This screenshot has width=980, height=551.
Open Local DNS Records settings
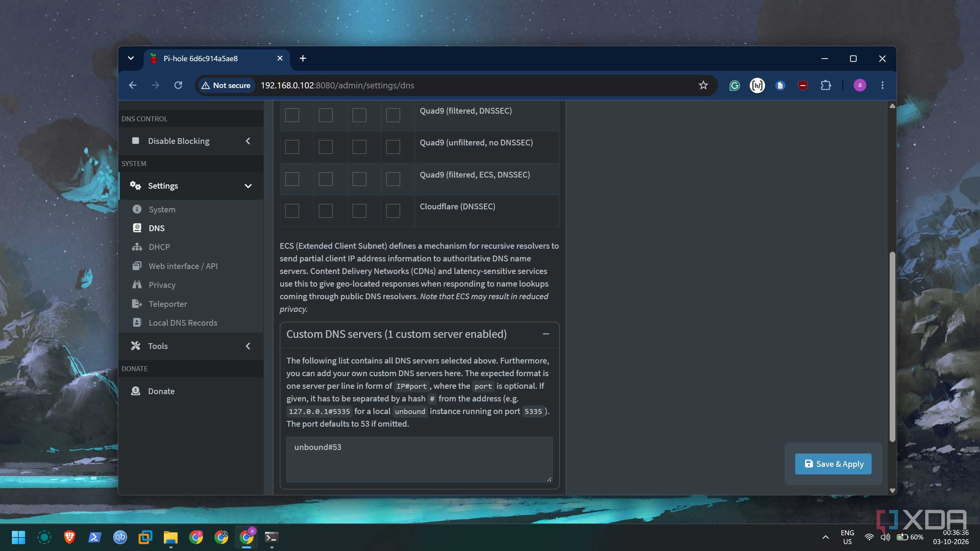point(183,323)
